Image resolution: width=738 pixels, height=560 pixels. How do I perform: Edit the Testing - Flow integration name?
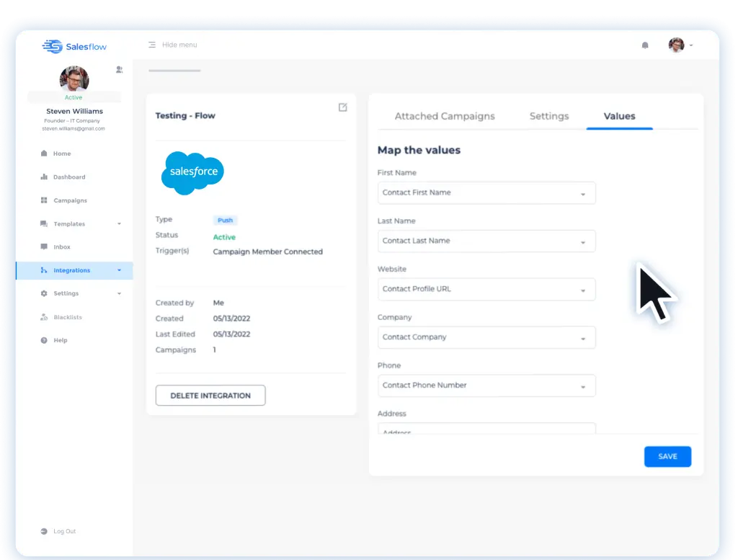click(x=342, y=107)
